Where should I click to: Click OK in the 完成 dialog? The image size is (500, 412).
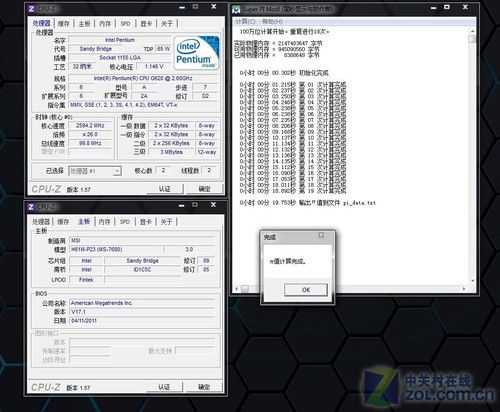coord(306,290)
